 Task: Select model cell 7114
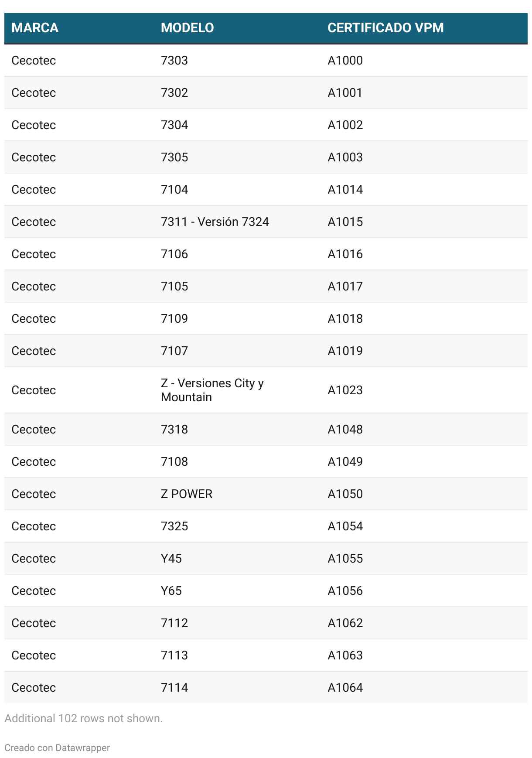coord(174,687)
